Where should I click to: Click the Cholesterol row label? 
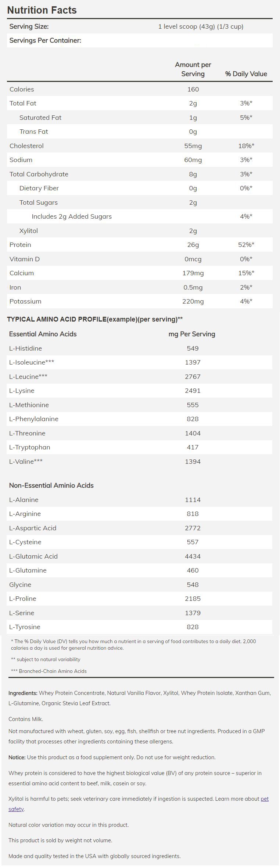click(x=26, y=146)
